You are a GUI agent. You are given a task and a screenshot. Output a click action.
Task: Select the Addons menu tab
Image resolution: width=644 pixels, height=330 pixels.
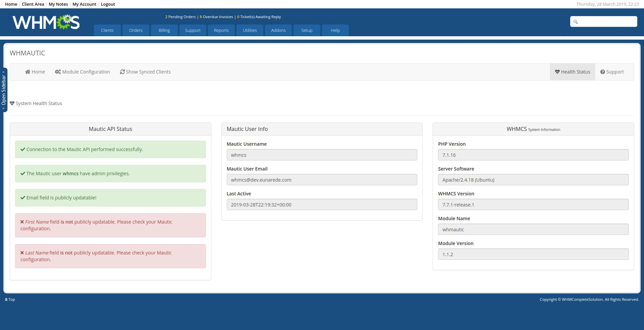click(278, 30)
